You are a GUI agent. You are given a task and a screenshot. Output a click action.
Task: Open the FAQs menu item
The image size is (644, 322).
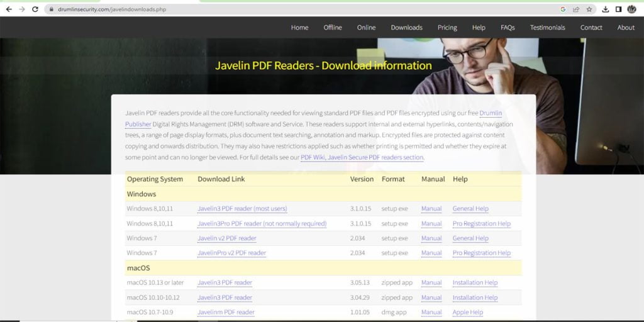point(508,28)
